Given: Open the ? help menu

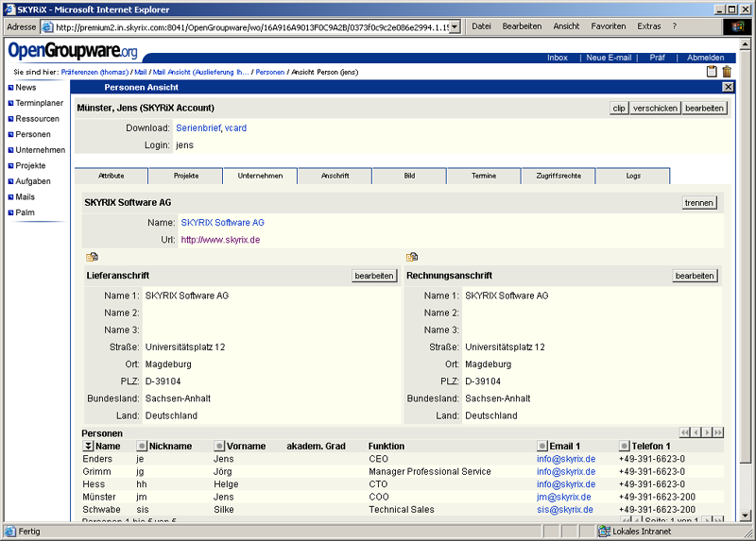Looking at the screenshot, I should pyautogui.click(x=675, y=26).
